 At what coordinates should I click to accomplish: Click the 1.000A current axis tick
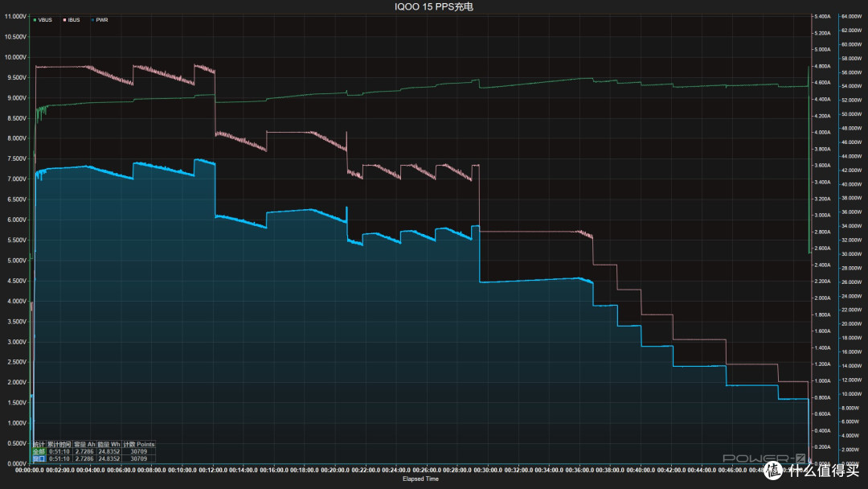coord(822,381)
